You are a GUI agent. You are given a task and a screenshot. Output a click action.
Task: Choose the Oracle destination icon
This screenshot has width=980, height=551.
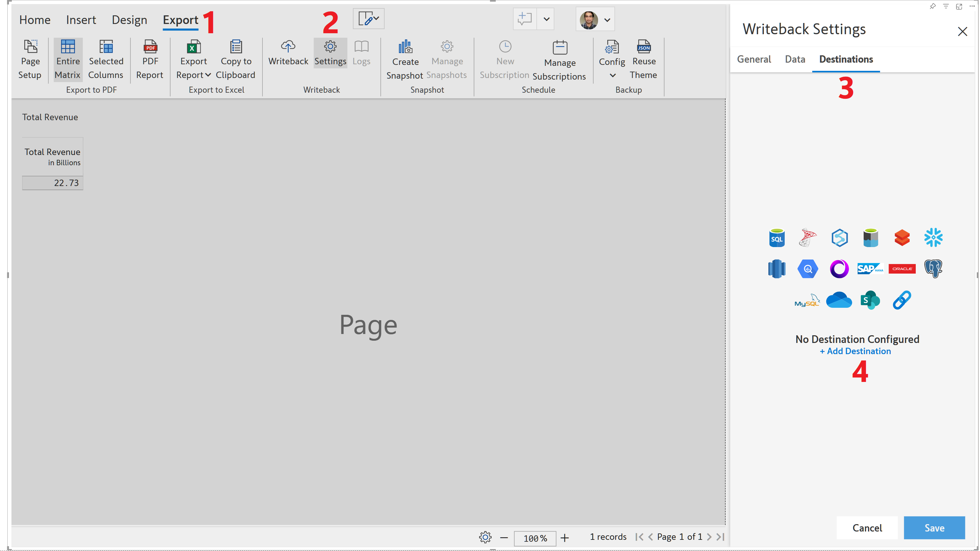[x=902, y=269]
